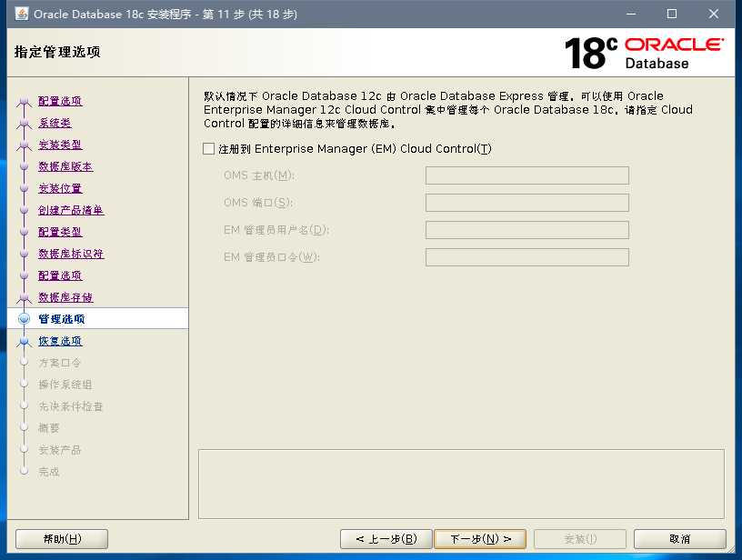742x560 pixels.
Task: Open the 数据库版本 step link
Action: click(65, 166)
